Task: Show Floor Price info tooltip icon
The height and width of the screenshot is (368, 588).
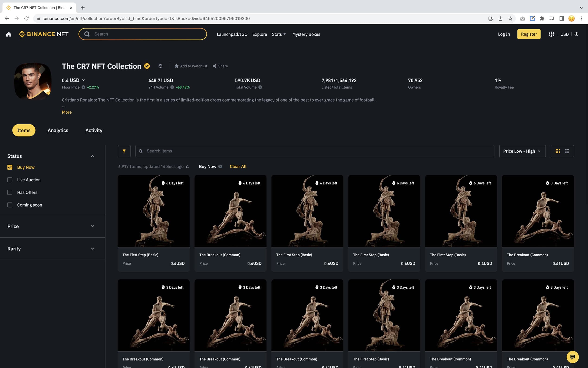Action: point(83,87)
